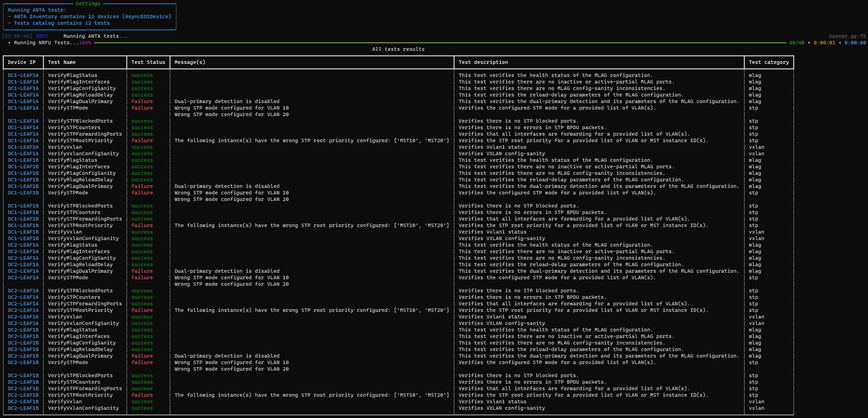This screenshot has height=418, width=868.
Task: Click the 'Test Status' column header
Action: tap(148, 62)
